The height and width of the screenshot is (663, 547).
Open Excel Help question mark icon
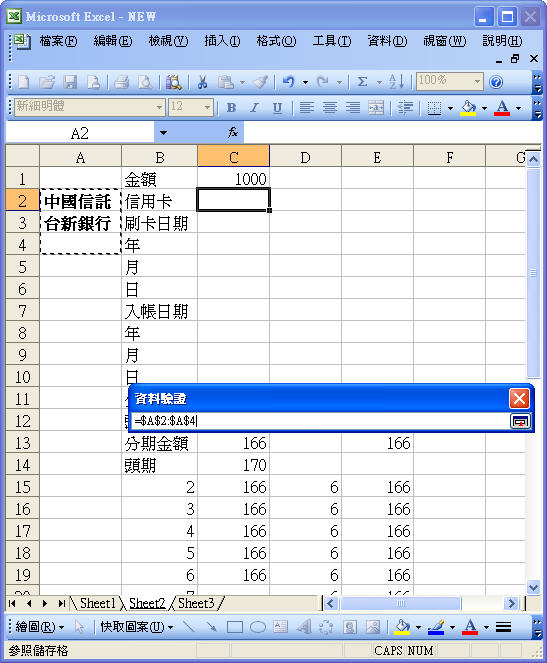click(x=496, y=82)
